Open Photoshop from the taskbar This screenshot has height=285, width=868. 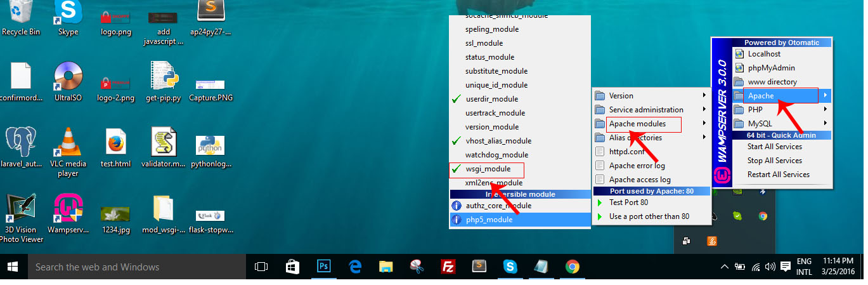(323, 267)
